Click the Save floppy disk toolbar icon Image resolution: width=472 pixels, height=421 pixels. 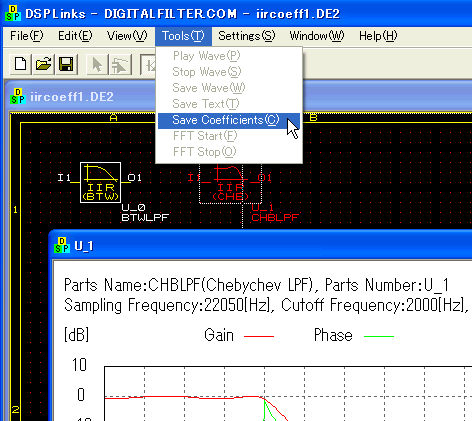point(66,64)
